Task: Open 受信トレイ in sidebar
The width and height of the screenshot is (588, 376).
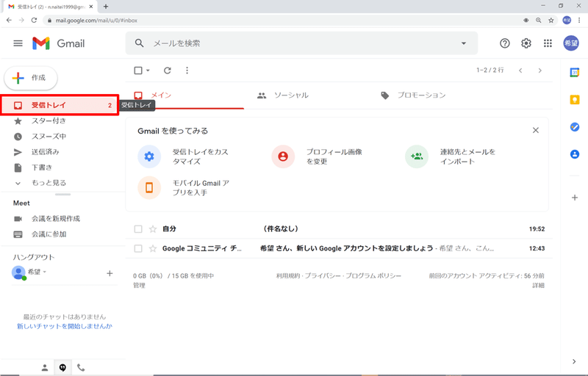Action: point(60,105)
